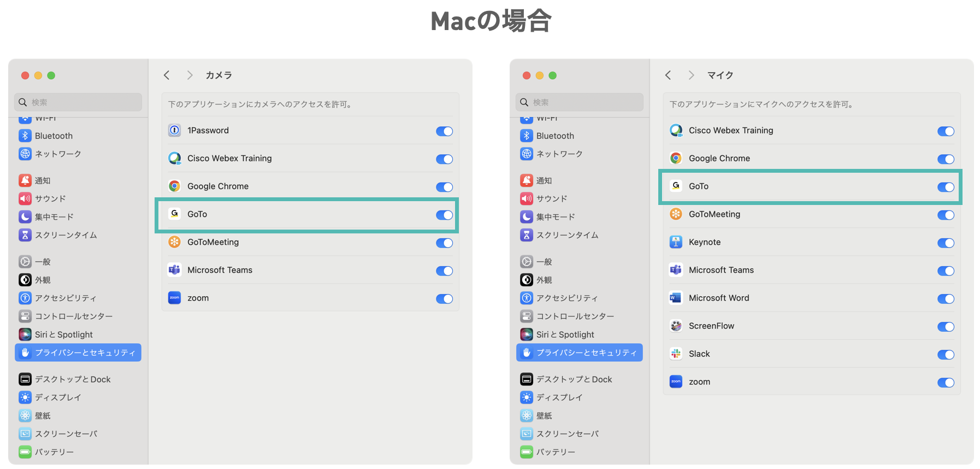Screen dimensions: 980x469
Task: Click Slack icon in microphone list
Action: [x=676, y=353]
